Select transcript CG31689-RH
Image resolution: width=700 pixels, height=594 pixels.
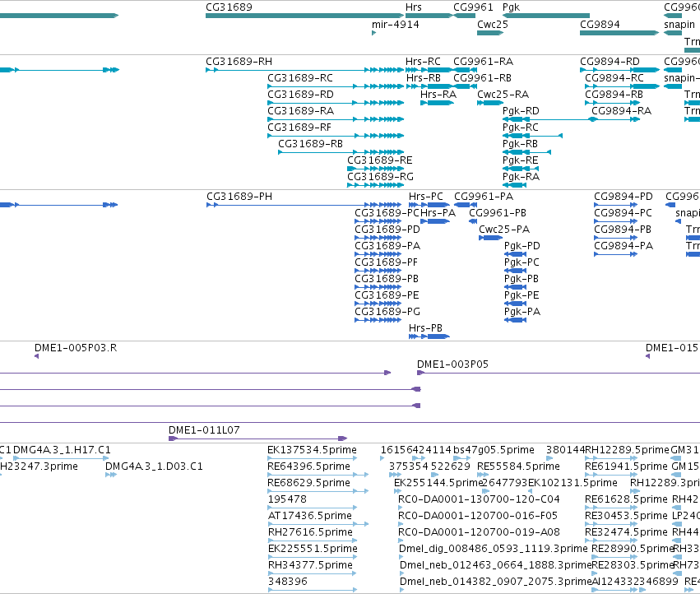(x=239, y=62)
